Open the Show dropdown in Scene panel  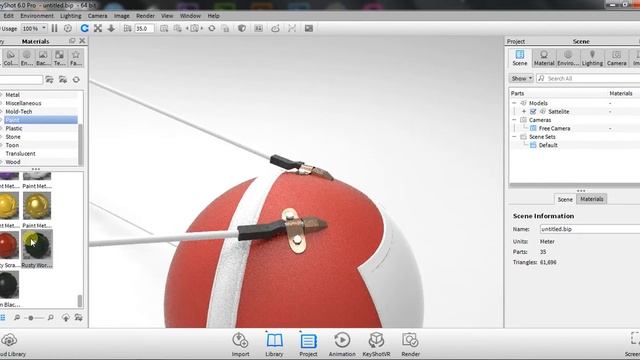[521, 78]
